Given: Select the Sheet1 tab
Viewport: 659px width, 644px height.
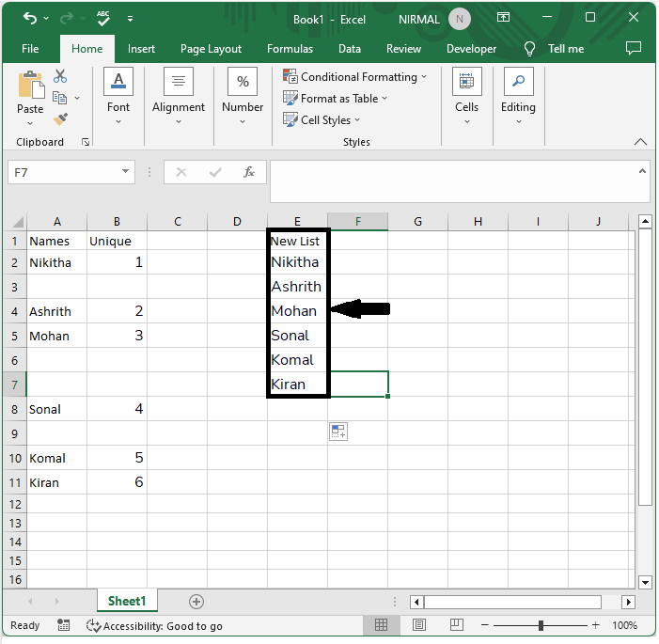Looking at the screenshot, I should (127, 601).
